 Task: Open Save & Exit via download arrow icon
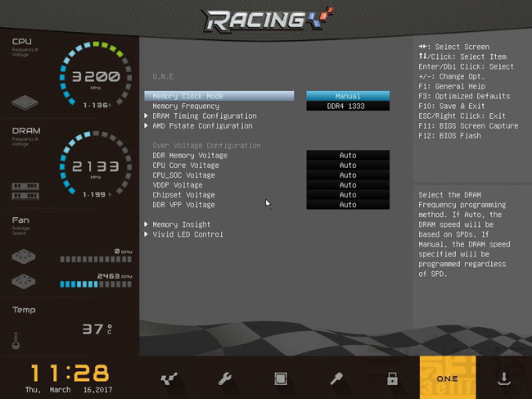click(x=504, y=379)
